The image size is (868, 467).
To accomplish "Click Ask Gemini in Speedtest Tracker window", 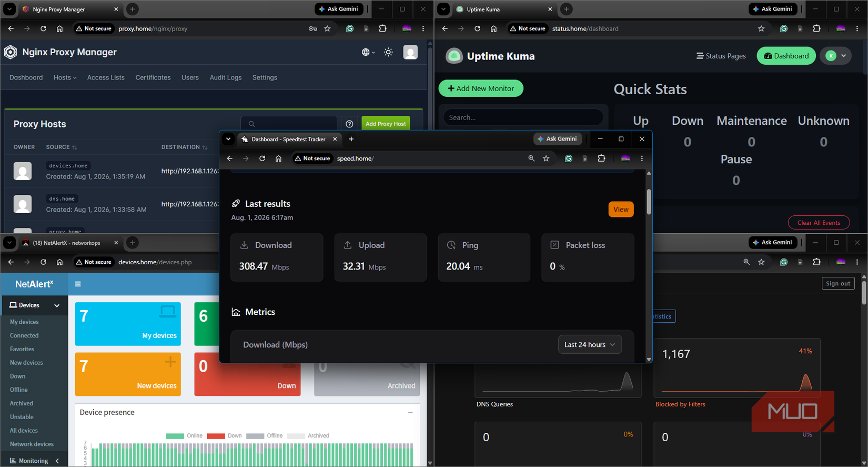I will tap(558, 139).
